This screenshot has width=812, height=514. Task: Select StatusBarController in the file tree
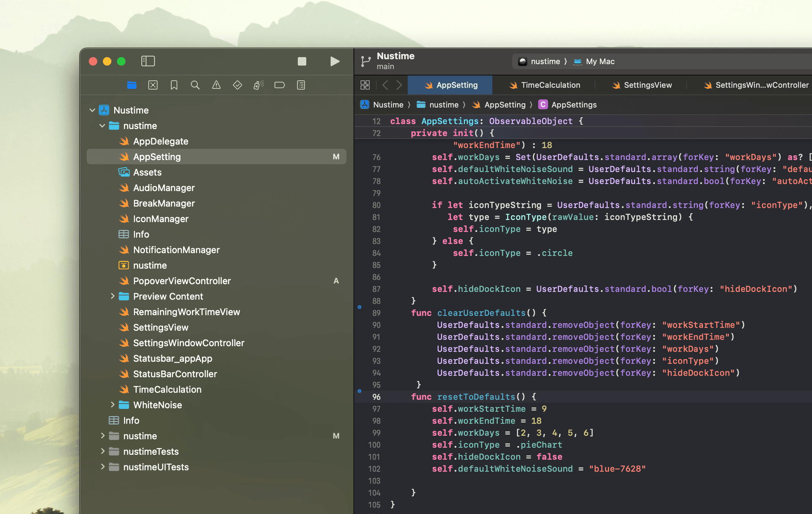[x=175, y=374]
